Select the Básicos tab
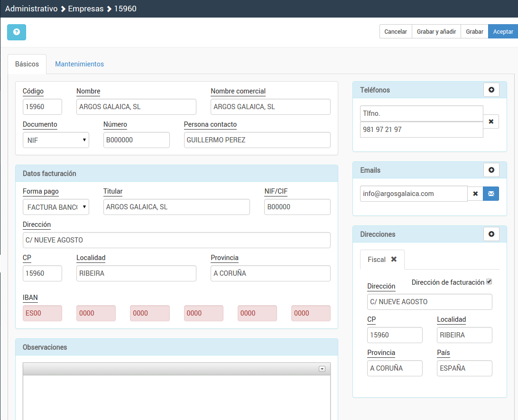518x420 pixels. coord(27,64)
